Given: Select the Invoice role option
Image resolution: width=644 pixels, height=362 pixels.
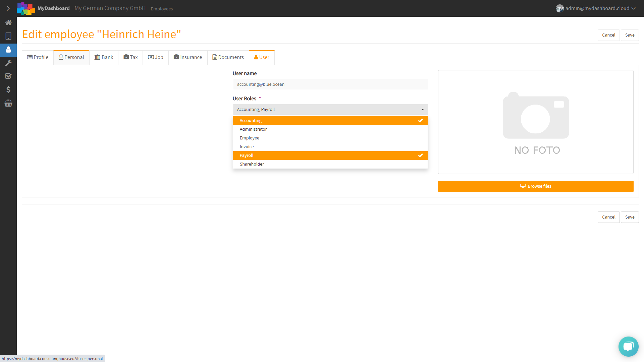Looking at the screenshot, I should [x=330, y=147].
